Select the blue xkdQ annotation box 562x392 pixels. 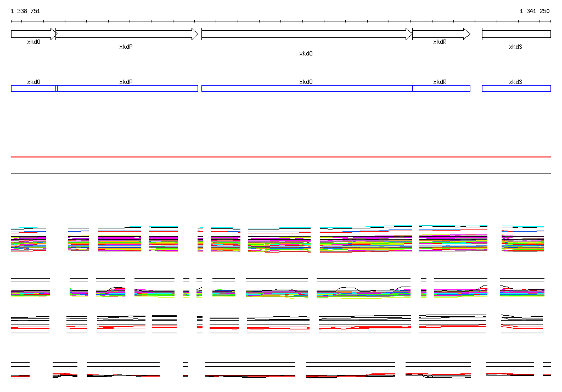pos(307,88)
